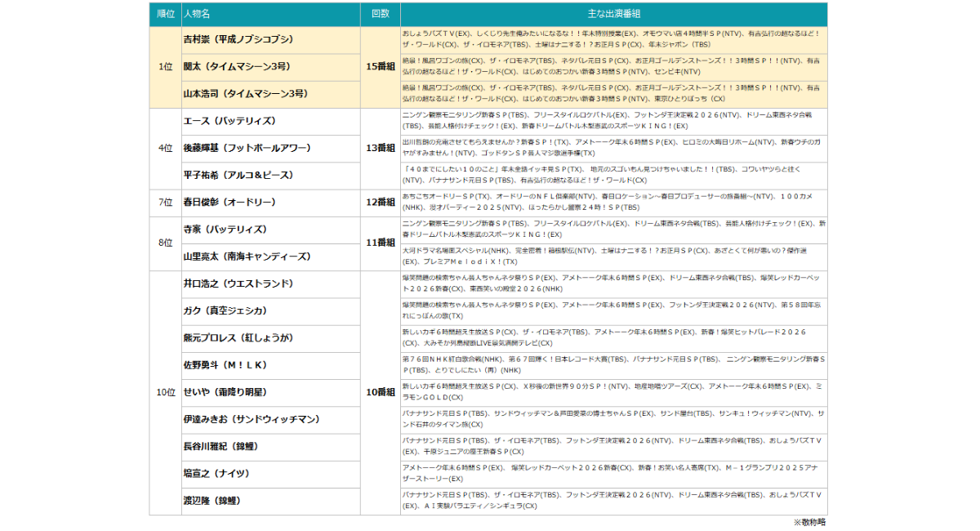This screenshot has height=531, width=980.
Task: Click the 15番組 count cell
Action: (x=380, y=67)
